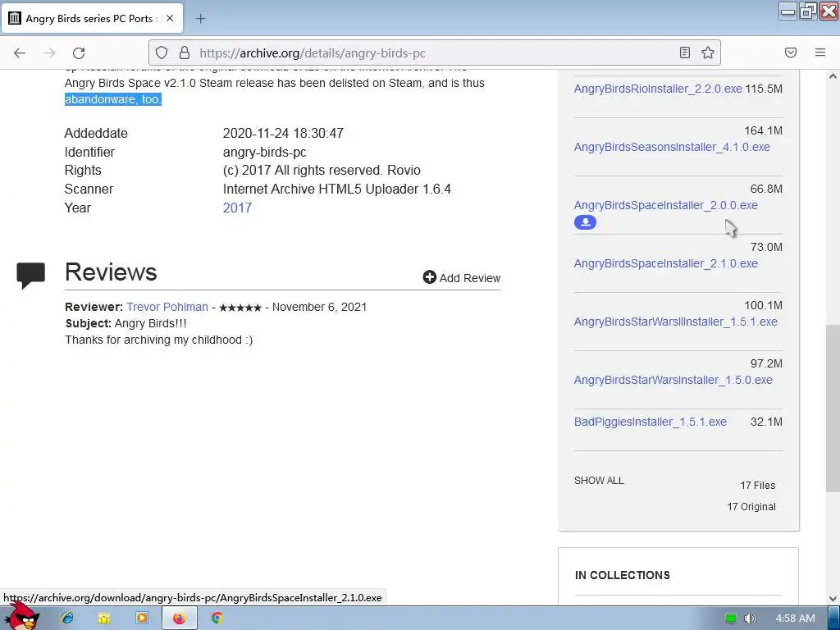Click the page scrollbar up arrow

[x=833, y=76]
